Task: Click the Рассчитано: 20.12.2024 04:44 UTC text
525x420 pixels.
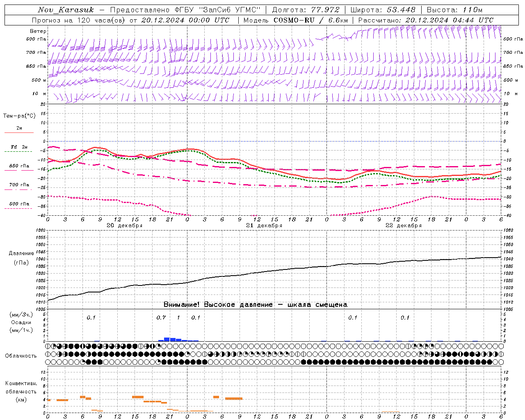Action: pos(426,20)
